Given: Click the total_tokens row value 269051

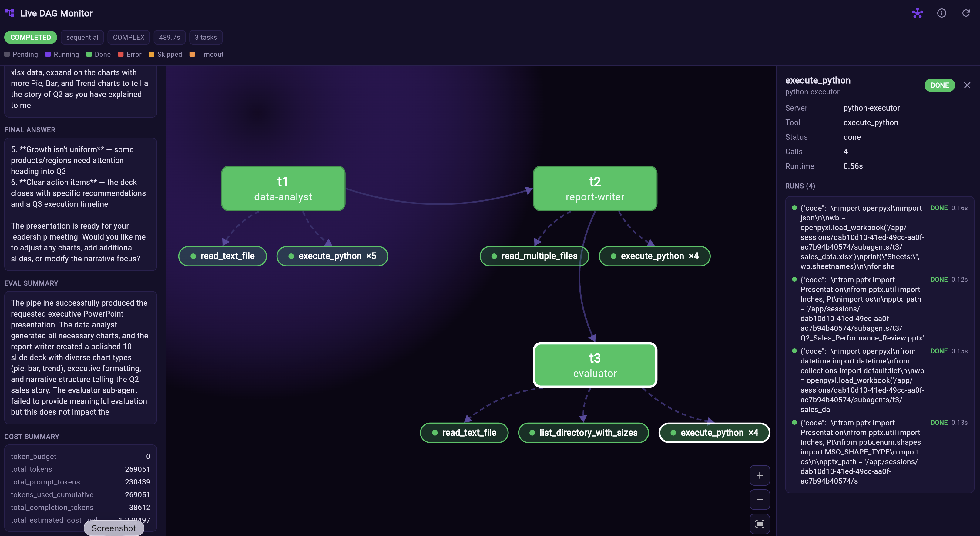Looking at the screenshot, I should pos(137,469).
